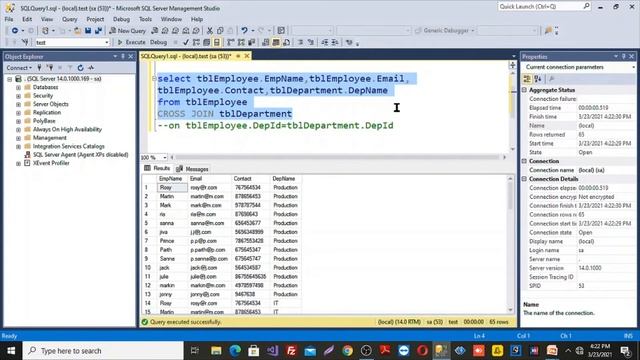The width and height of the screenshot is (640, 360).
Task: Select Integration Services Catalogs node
Action: [x=69, y=146]
